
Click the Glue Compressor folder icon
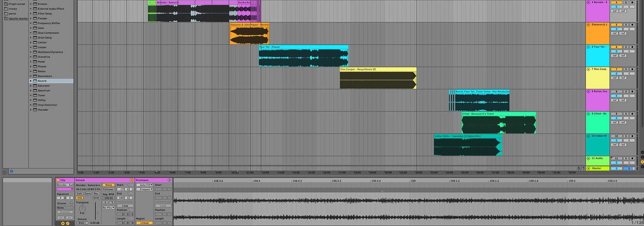(35, 33)
